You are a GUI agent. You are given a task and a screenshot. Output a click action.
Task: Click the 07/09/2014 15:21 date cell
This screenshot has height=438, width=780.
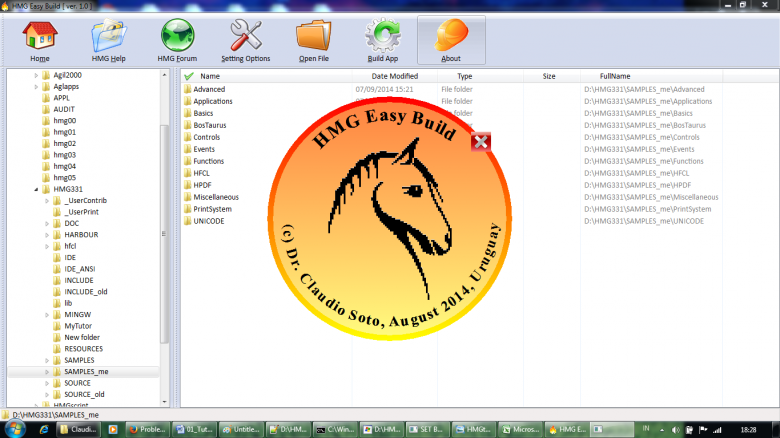[x=384, y=90]
